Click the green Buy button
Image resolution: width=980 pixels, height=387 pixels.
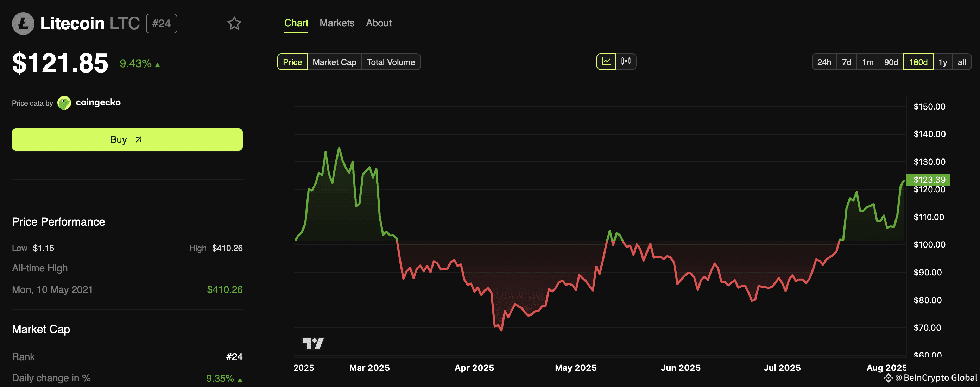coord(127,139)
